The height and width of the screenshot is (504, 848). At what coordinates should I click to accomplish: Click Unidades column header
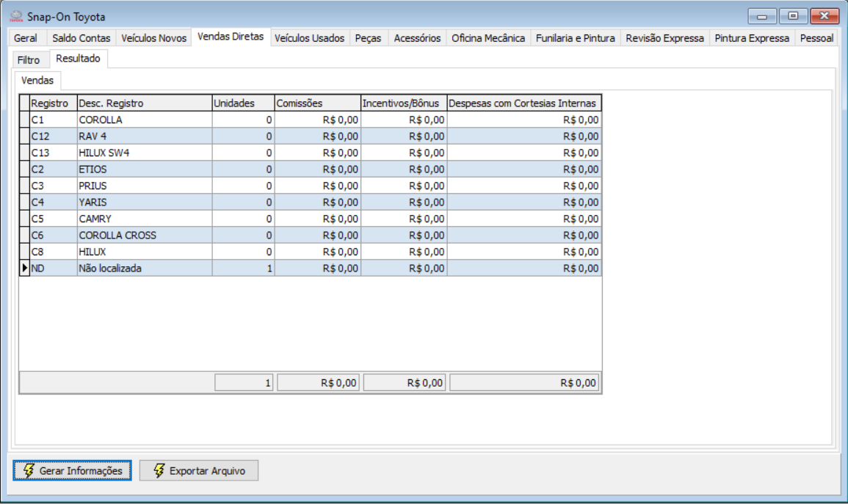point(243,103)
